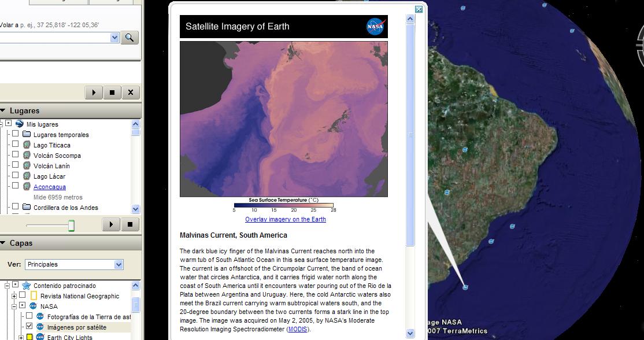Check the Cordillera de los Andes folder
This screenshot has width=644, height=340.
(16, 208)
